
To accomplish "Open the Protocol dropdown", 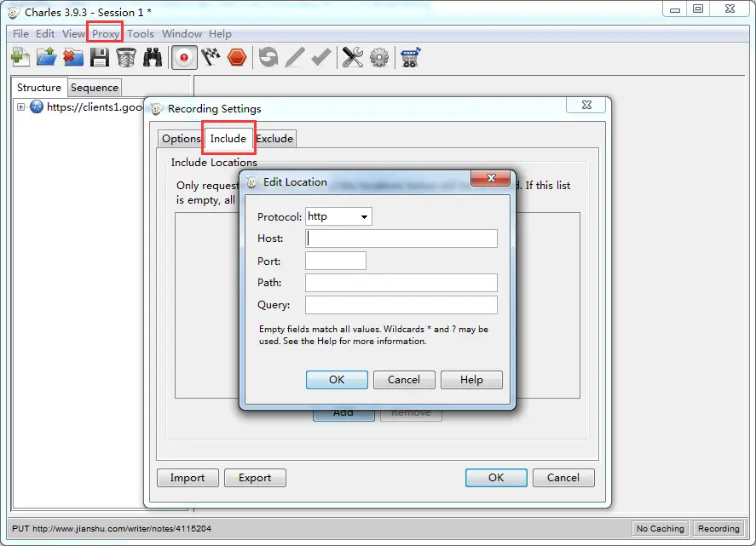I will (338, 216).
